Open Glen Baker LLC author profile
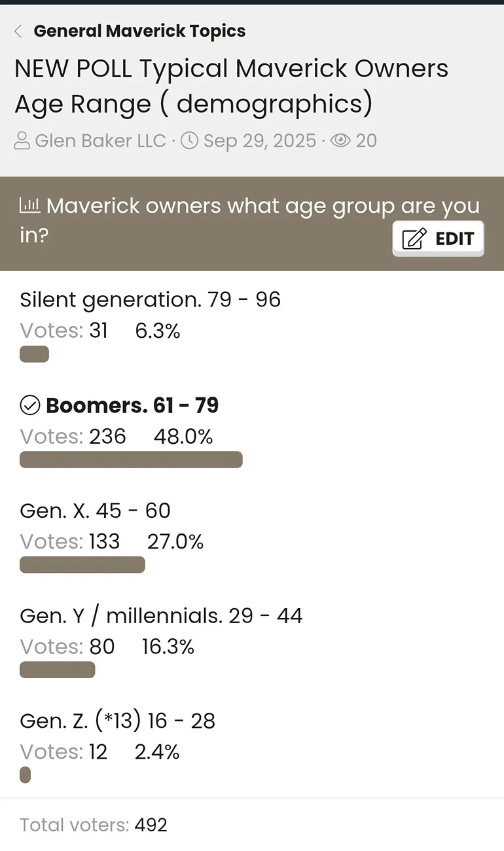The height and width of the screenshot is (851, 504). 100,141
